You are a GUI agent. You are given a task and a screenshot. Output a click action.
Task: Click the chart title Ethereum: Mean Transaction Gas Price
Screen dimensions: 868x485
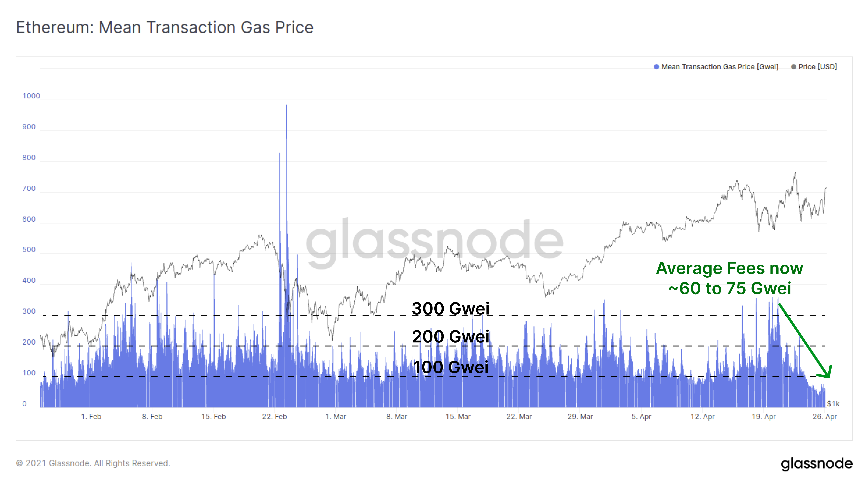coord(165,27)
